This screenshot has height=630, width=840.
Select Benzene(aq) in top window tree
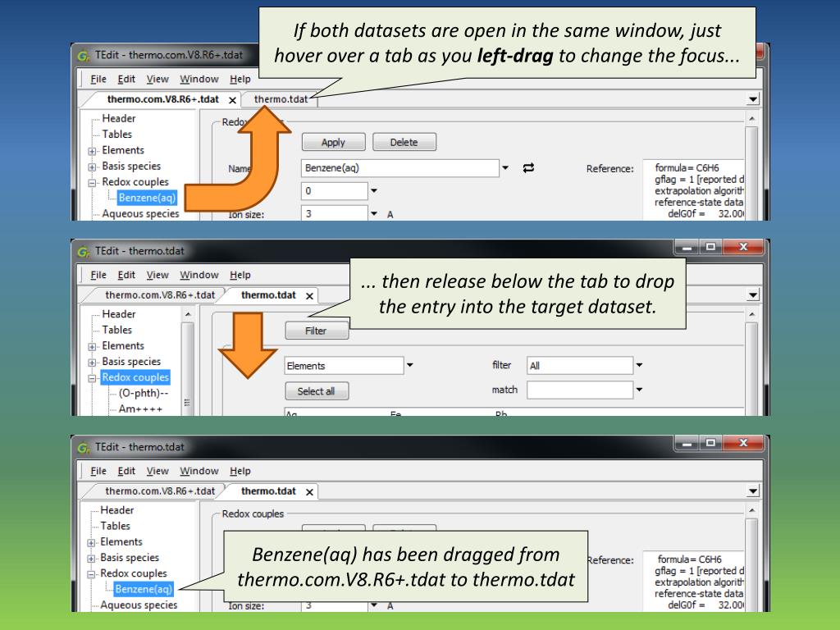[x=147, y=198]
